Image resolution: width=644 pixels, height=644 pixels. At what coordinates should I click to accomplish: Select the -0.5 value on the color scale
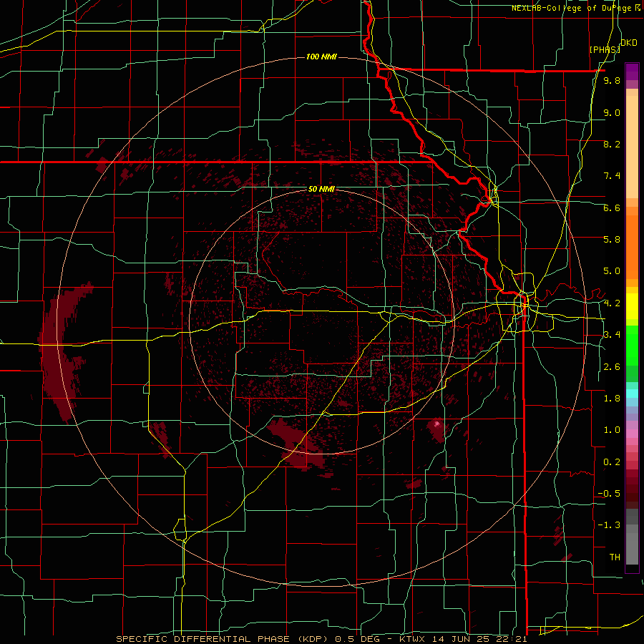coord(609,493)
